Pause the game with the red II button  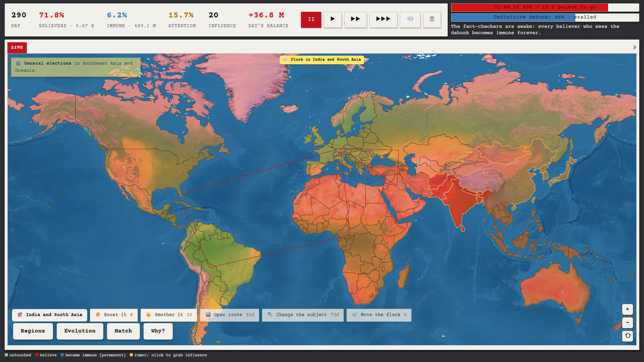pos(311,19)
